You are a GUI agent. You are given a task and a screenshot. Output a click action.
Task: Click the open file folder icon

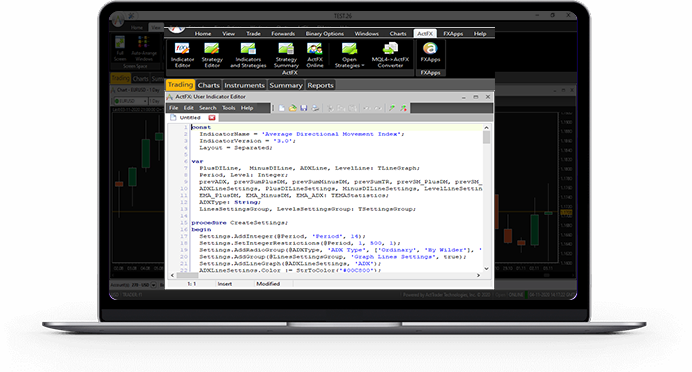[293, 108]
